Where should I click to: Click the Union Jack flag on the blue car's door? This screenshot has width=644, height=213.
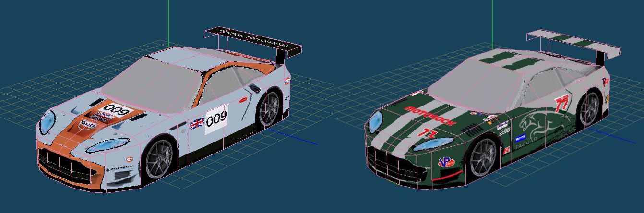pos(197,124)
